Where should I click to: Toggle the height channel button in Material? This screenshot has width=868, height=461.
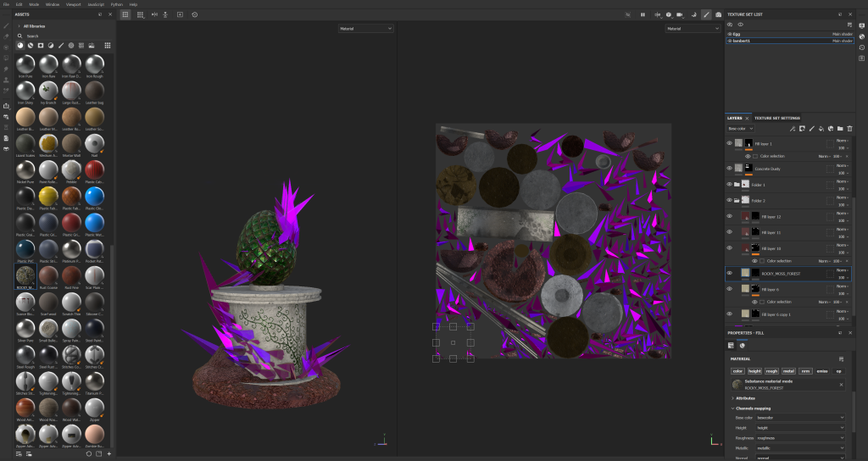754,371
